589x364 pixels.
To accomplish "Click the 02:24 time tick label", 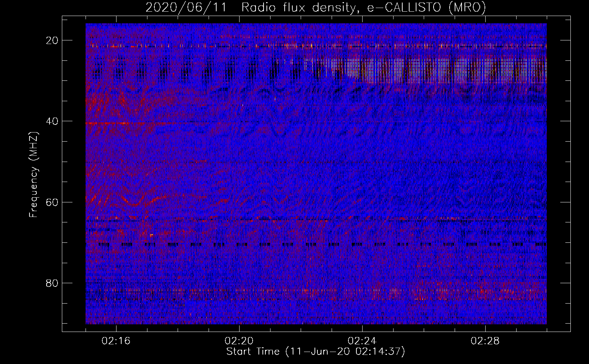I will coord(362,341).
